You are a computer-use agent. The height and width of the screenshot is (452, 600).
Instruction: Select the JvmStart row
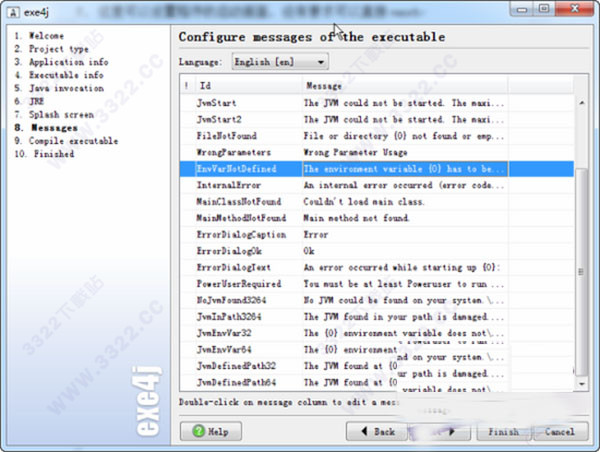[377, 103]
